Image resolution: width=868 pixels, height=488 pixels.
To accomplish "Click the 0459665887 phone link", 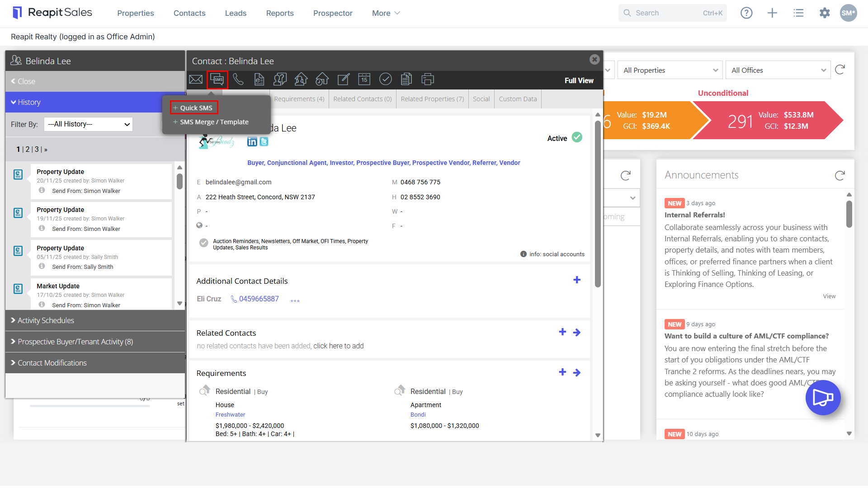I will (259, 299).
